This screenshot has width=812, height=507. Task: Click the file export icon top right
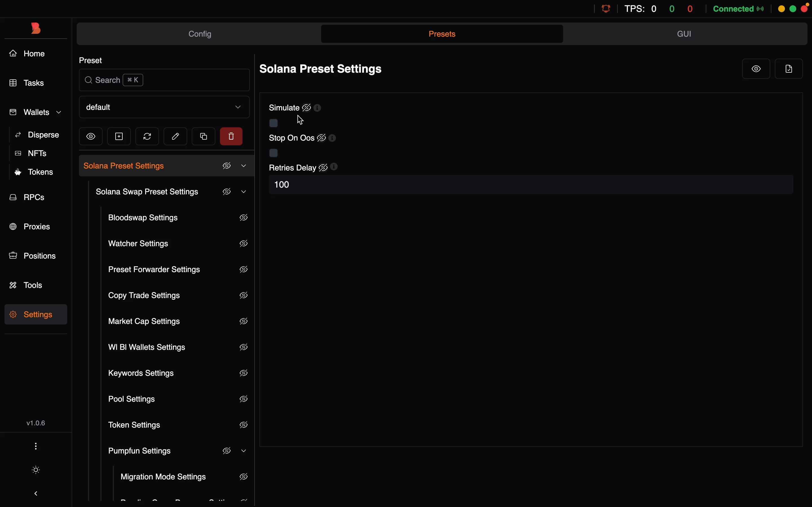click(x=789, y=69)
